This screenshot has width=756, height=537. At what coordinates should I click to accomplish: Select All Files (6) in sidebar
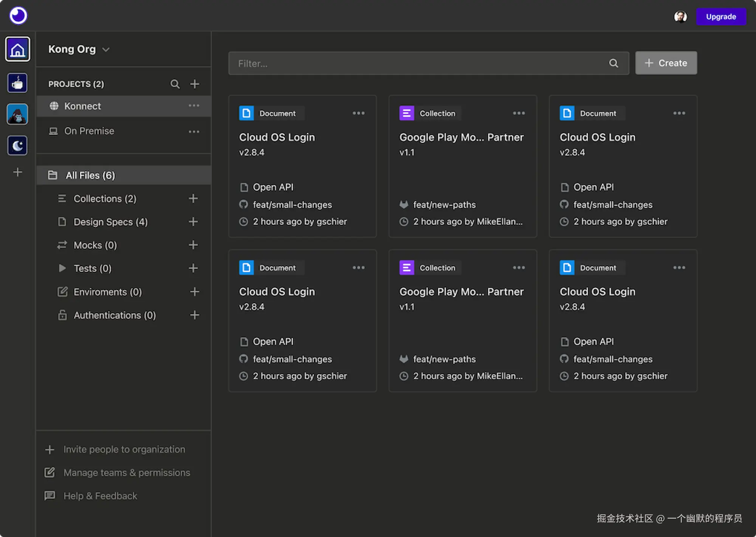pos(90,175)
